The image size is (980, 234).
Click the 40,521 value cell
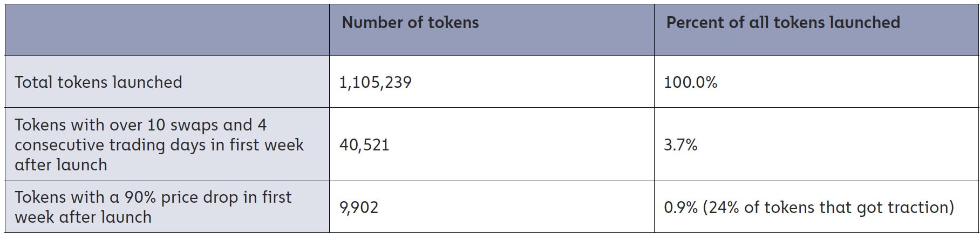pyautogui.click(x=492, y=144)
